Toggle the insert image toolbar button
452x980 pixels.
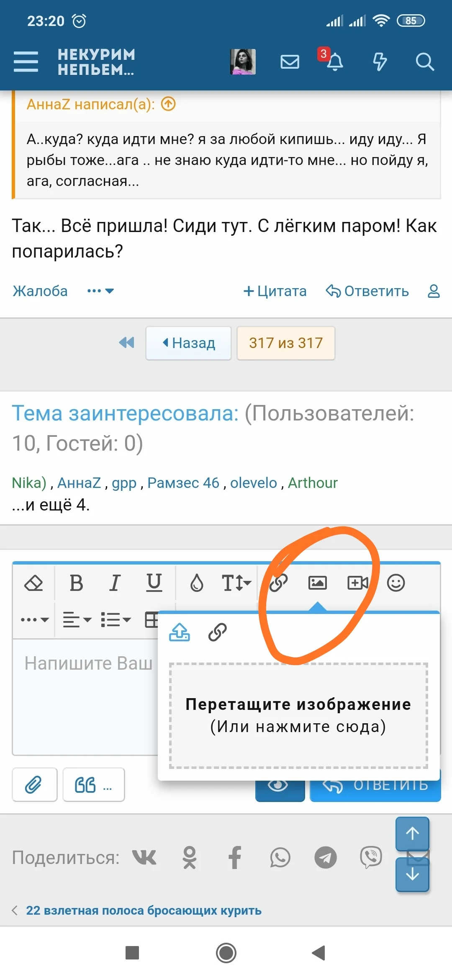(317, 583)
